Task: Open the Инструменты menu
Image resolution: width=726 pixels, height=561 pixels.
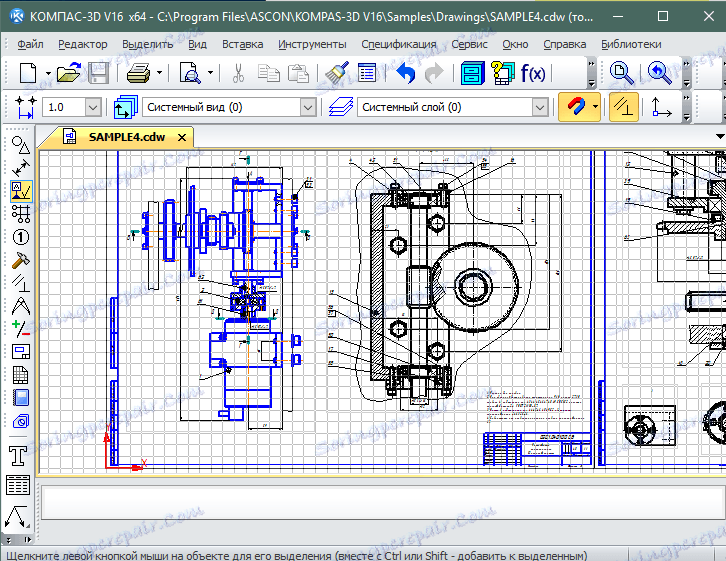Action: (313, 44)
